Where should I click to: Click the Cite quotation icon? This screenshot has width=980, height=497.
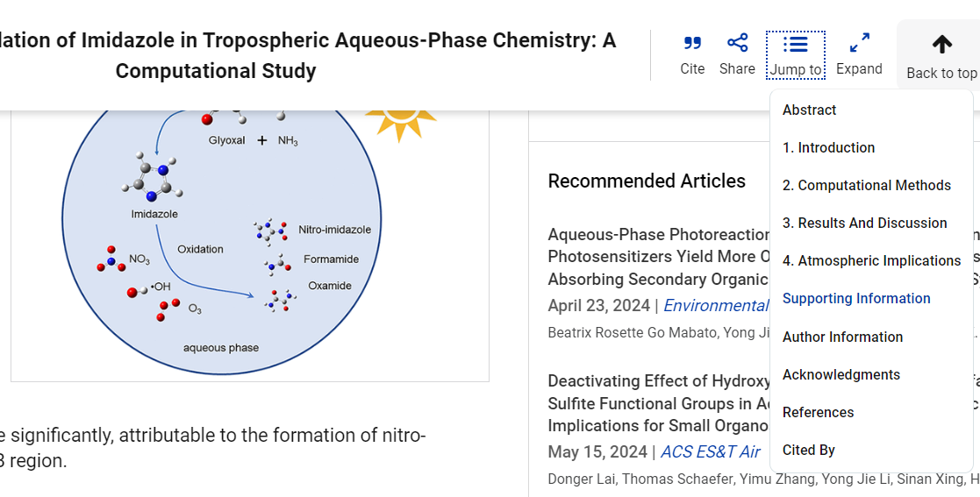tap(692, 43)
